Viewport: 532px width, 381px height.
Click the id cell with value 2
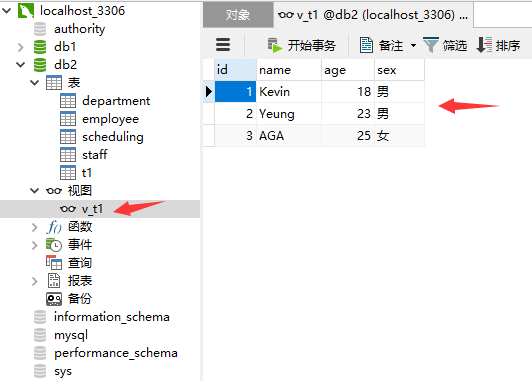tap(235, 114)
